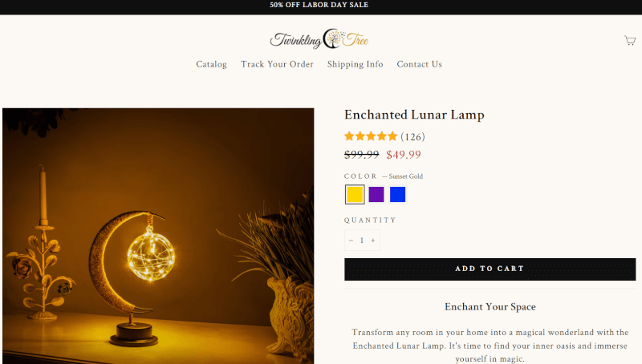Viewport: 642px width, 364px height.
Task: Select the yellow Sunset Gold swatch
Action: pyautogui.click(x=355, y=194)
